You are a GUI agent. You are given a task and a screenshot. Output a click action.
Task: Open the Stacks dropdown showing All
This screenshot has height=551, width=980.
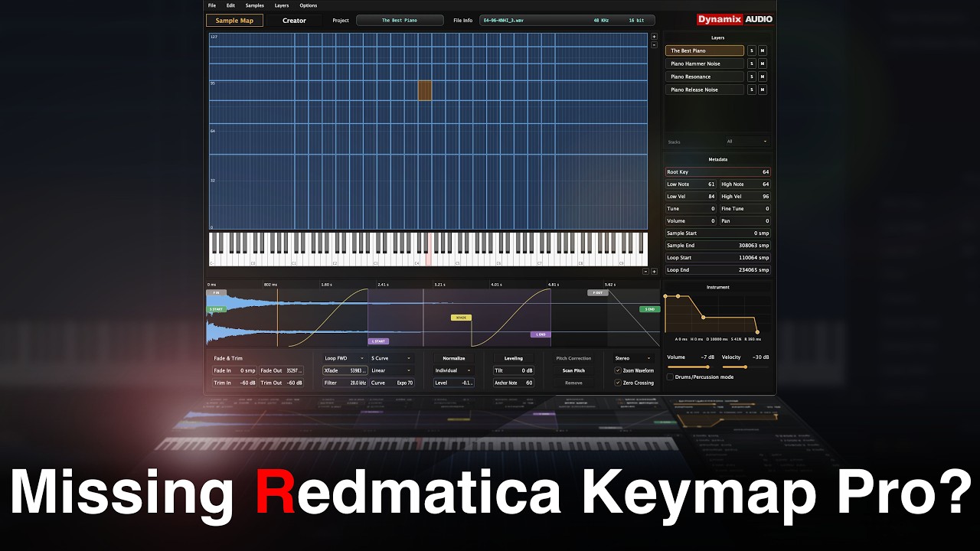[746, 142]
